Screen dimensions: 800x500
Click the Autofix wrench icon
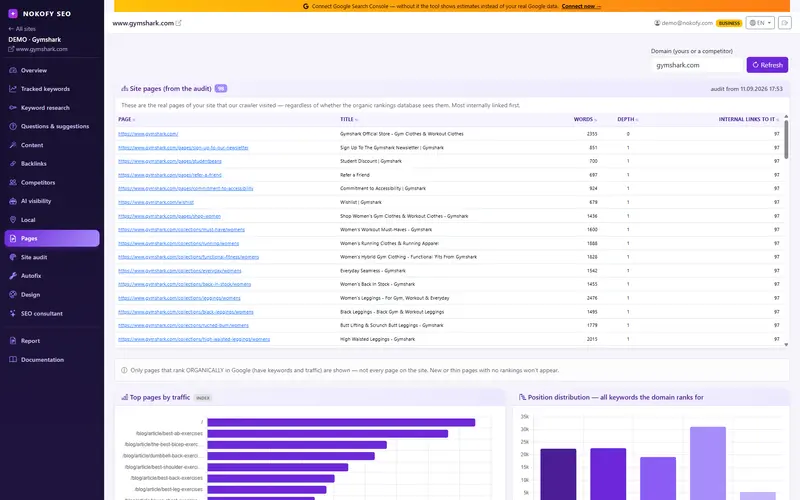click(x=13, y=276)
